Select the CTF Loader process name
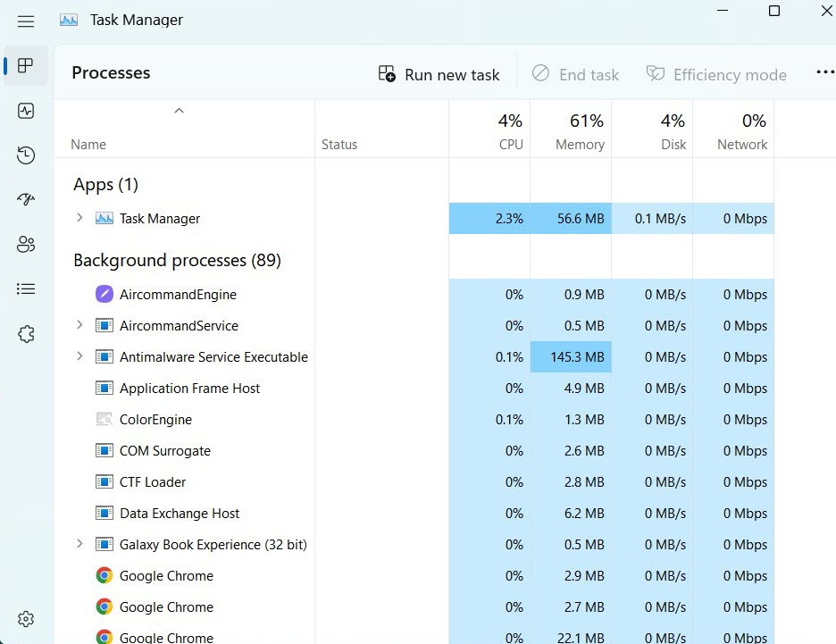The height and width of the screenshot is (644, 836). (x=153, y=482)
